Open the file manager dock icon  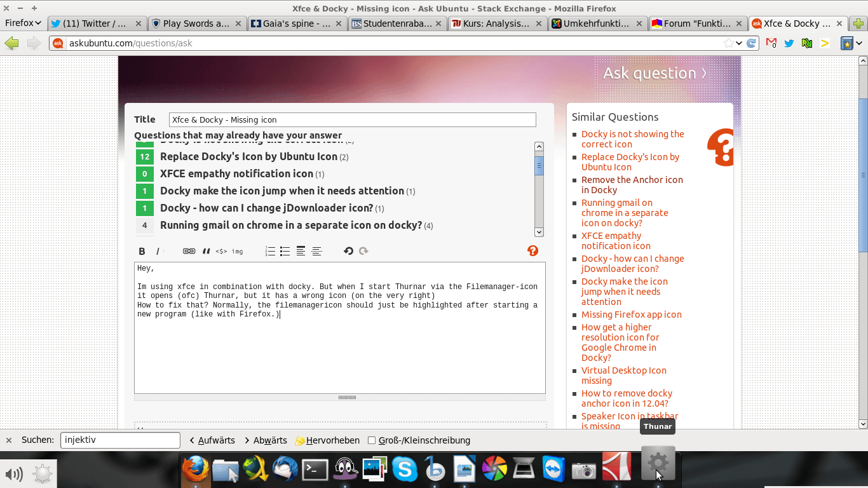point(225,470)
